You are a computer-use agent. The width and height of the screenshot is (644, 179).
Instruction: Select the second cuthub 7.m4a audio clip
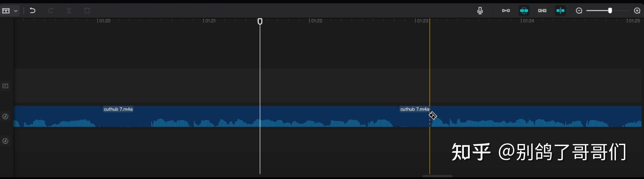click(519, 116)
